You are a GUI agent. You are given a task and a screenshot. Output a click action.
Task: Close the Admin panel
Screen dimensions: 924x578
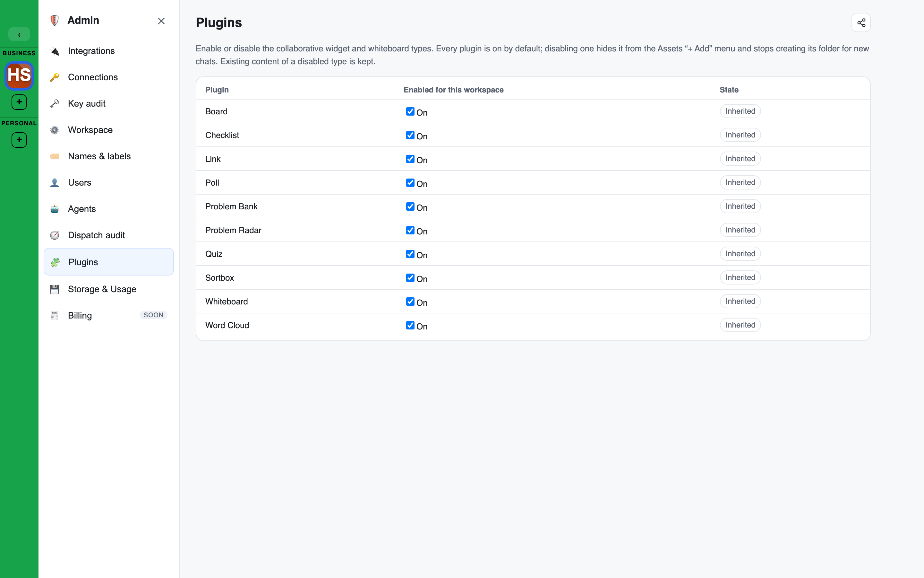tap(161, 21)
